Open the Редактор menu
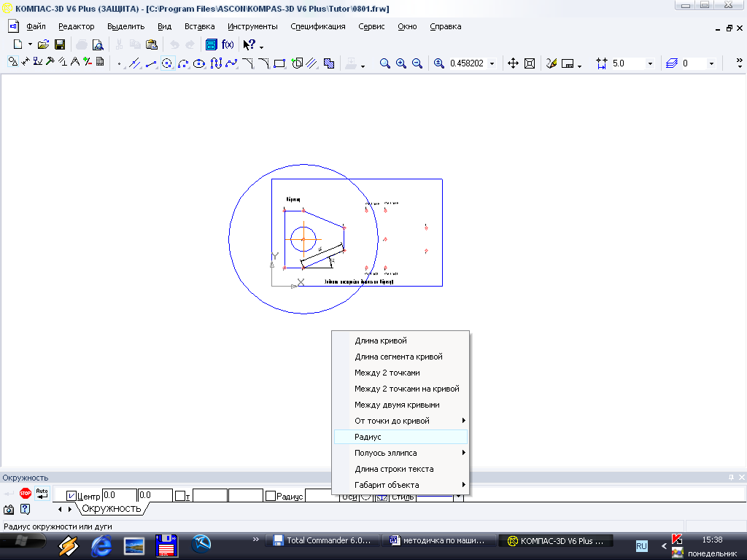747x560 pixels. tap(76, 27)
